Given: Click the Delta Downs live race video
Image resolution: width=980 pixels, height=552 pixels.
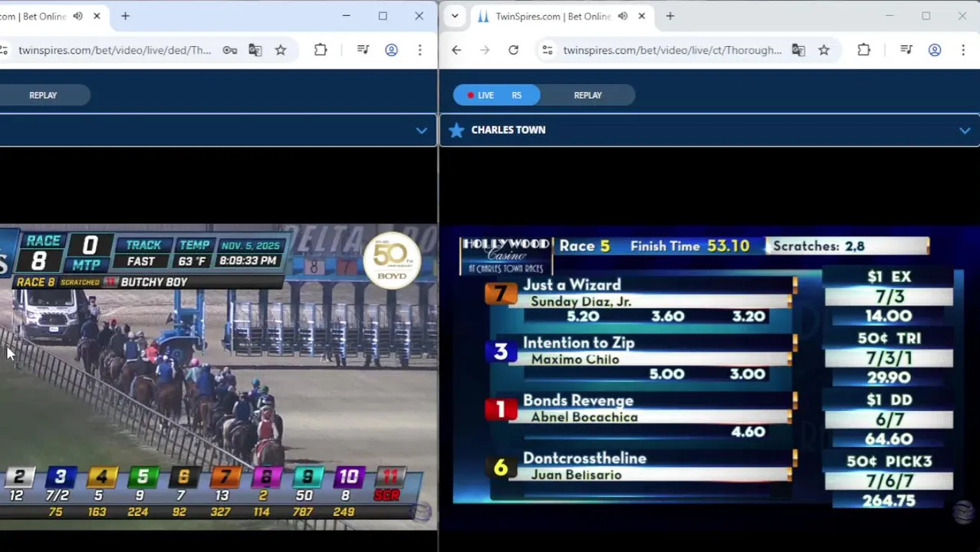Looking at the screenshot, I should pos(219,376).
